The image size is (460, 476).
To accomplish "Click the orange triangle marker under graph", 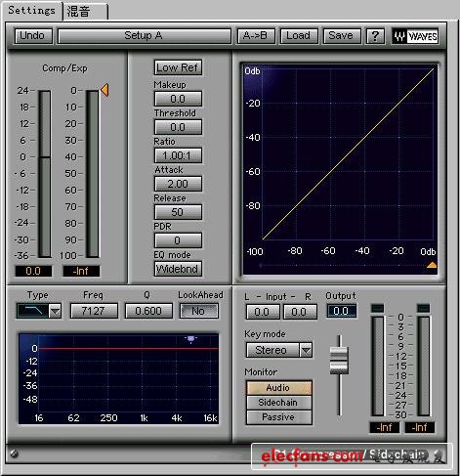I will tap(432, 265).
